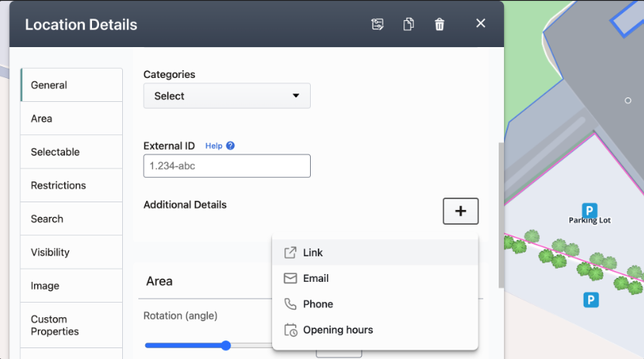Viewport: 644px width, 359px height.
Task: Click the External ID help icon
Action: point(230,146)
